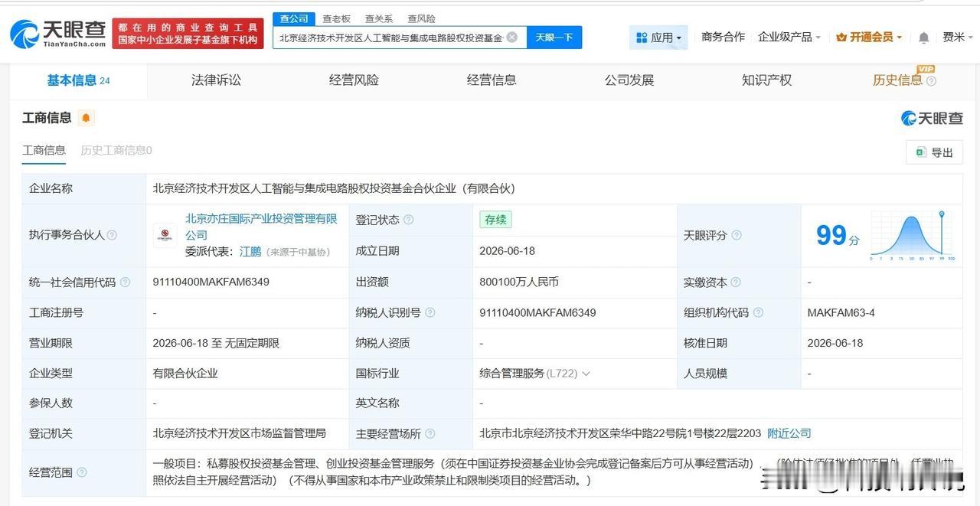Click the help icon next to 统一社会信用代码
The image size is (980, 506).
tap(126, 282)
